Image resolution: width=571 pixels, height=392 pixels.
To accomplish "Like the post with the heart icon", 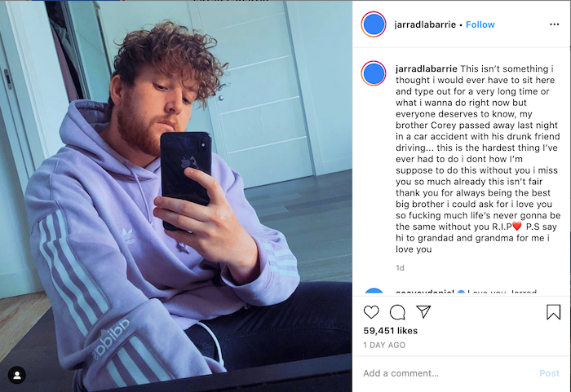I will coord(371,312).
